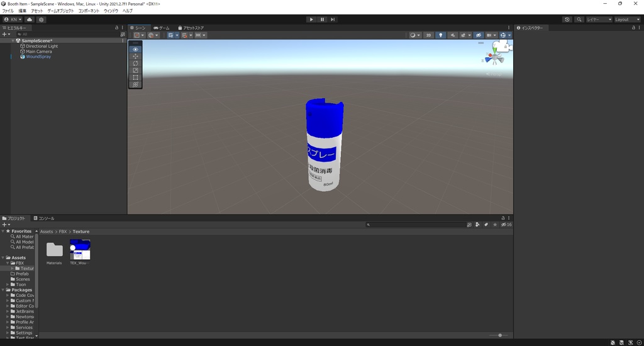Click the cache server icon in status bar
The height and width of the screenshot is (346, 644).
(x=621, y=343)
